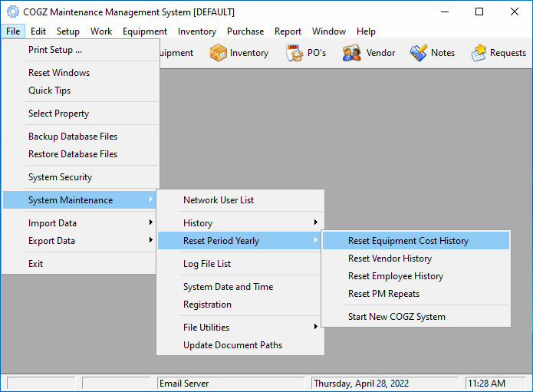Select Reset Windows menu entry
The image size is (533, 392).
click(x=81, y=73)
